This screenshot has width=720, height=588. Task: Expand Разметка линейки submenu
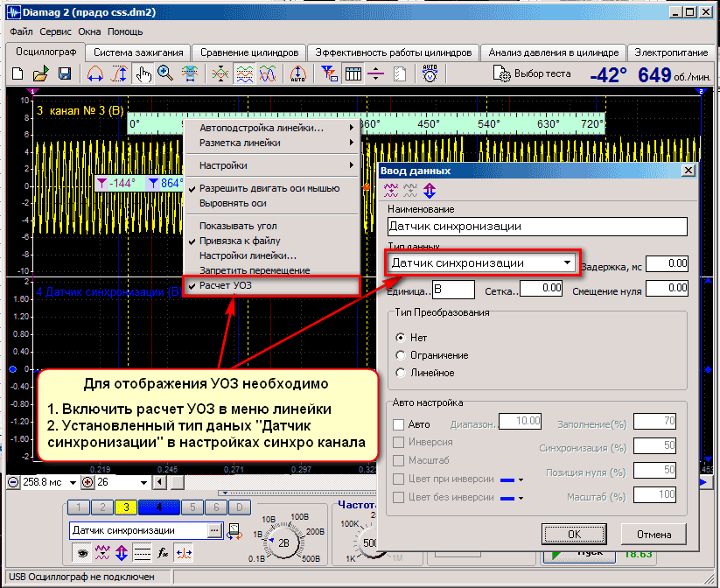(x=271, y=143)
